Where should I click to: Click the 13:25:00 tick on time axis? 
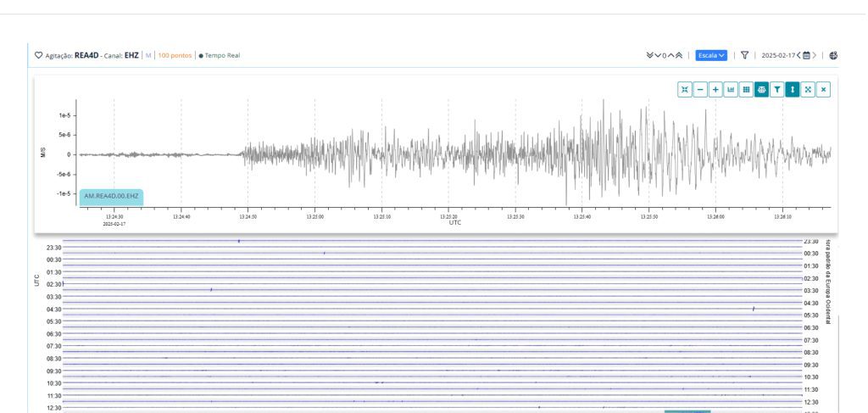pos(315,217)
